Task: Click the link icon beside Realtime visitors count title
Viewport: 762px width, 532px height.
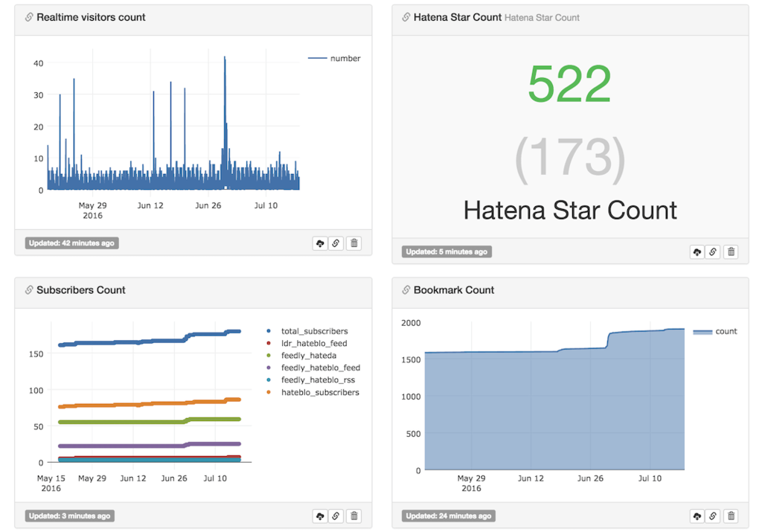Action: [29, 18]
